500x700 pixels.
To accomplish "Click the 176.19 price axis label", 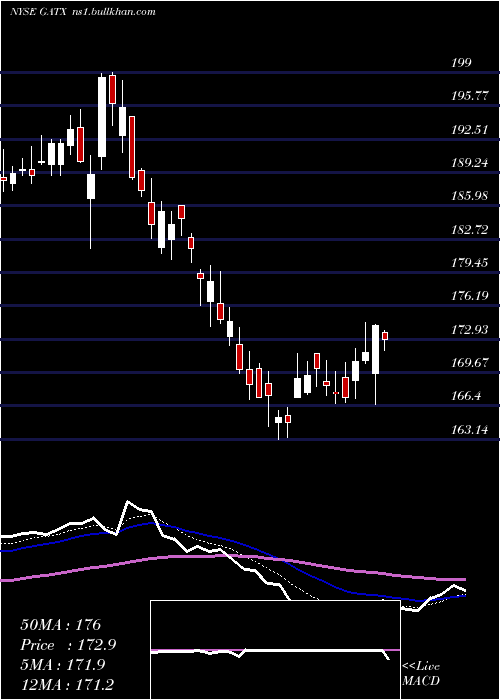I will (x=470, y=296).
